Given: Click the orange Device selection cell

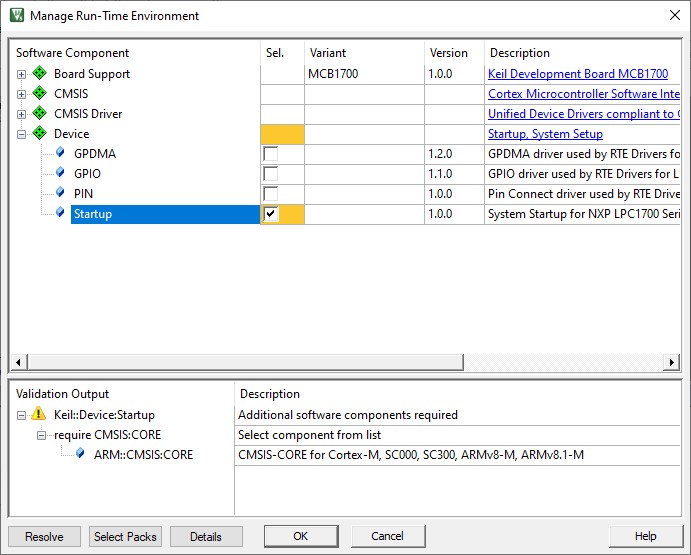Looking at the screenshot, I should [x=282, y=134].
